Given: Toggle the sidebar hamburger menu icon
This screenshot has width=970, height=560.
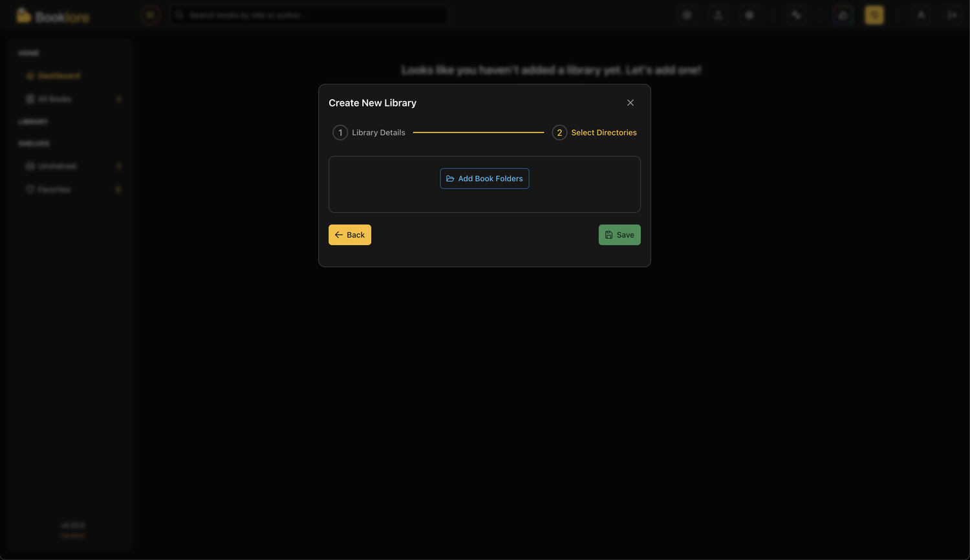Looking at the screenshot, I should [151, 15].
